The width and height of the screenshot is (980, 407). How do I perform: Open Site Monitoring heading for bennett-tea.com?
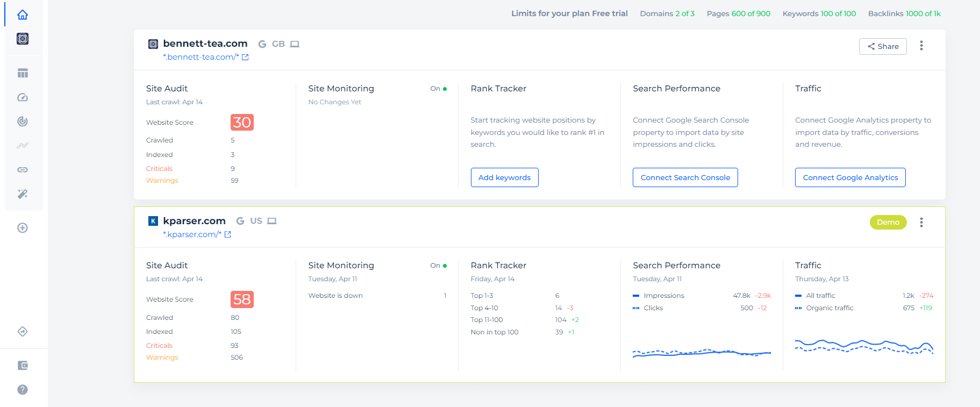point(341,89)
